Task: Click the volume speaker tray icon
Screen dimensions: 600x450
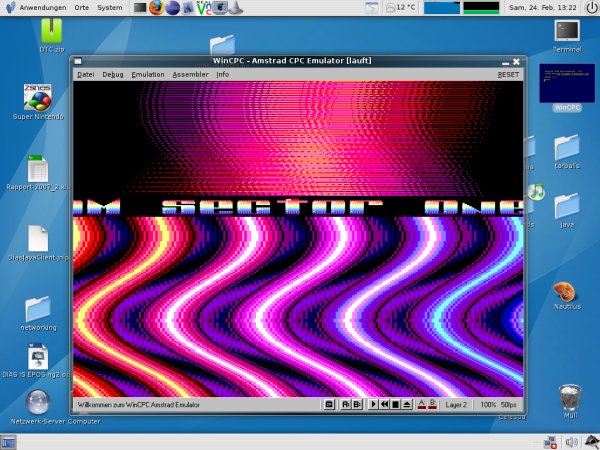Action: click(x=571, y=443)
